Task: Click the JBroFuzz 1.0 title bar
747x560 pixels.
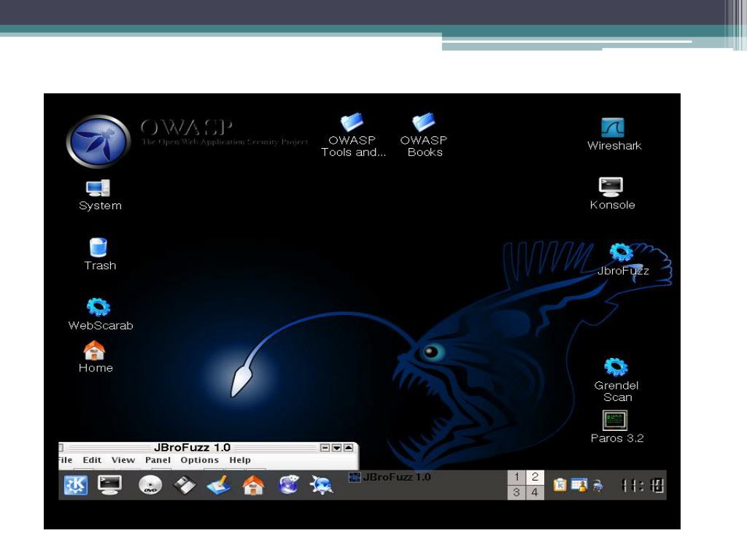Action: (x=192, y=448)
